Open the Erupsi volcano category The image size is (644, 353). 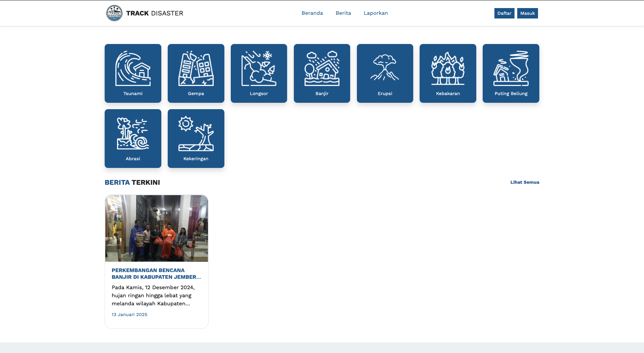coord(385,69)
